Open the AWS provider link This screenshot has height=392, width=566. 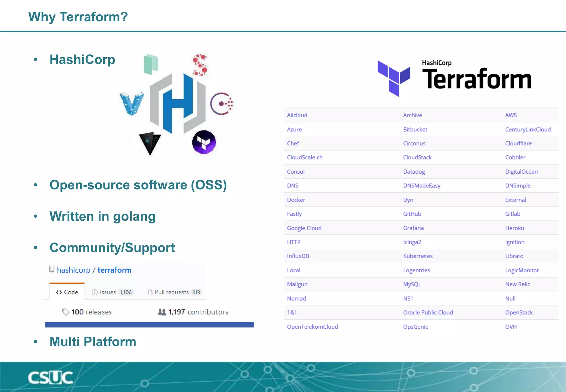click(511, 115)
